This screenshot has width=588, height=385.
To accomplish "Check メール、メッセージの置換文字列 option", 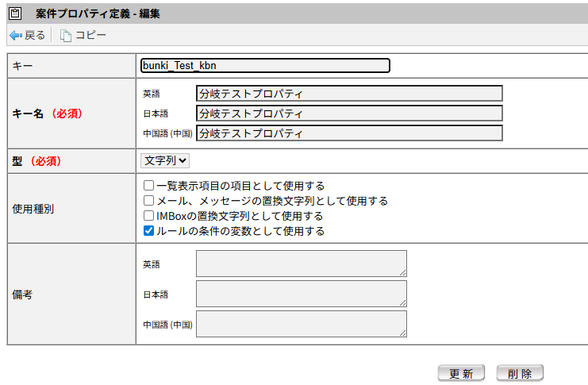I will pyautogui.click(x=148, y=201).
